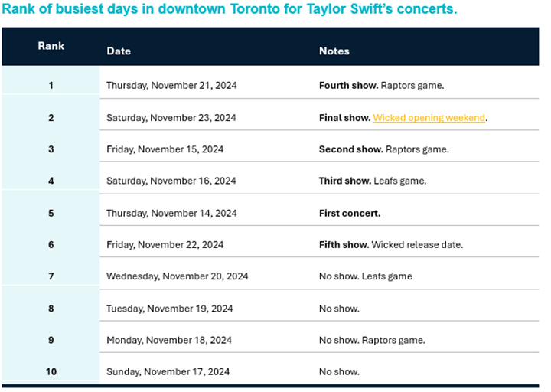551x392 pixels.
Task: Click the Third show. Leafs game note
Action: [373, 181]
